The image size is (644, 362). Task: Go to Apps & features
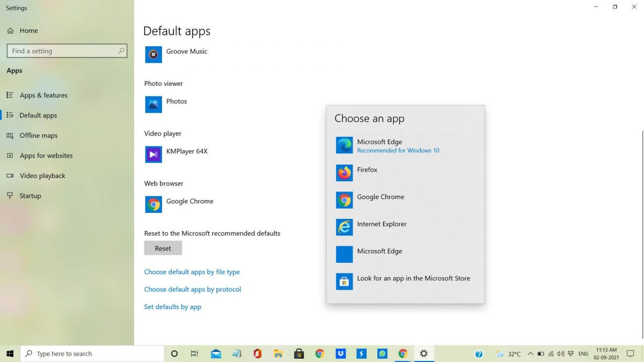pyautogui.click(x=43, y=95)
